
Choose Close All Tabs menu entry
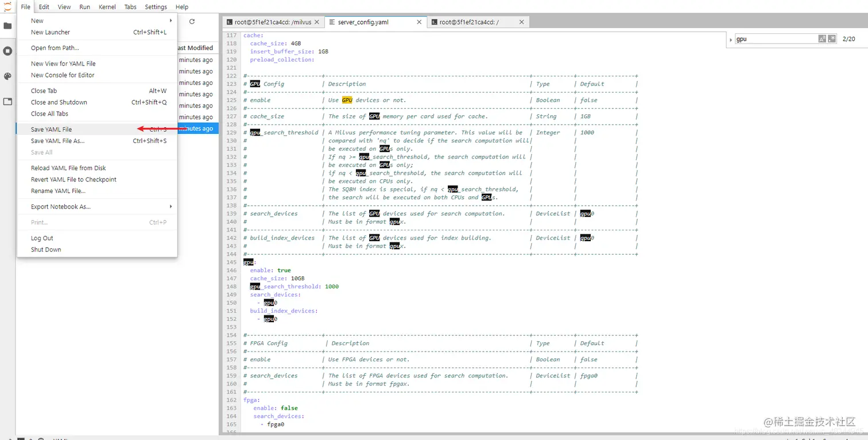(97, 114)
